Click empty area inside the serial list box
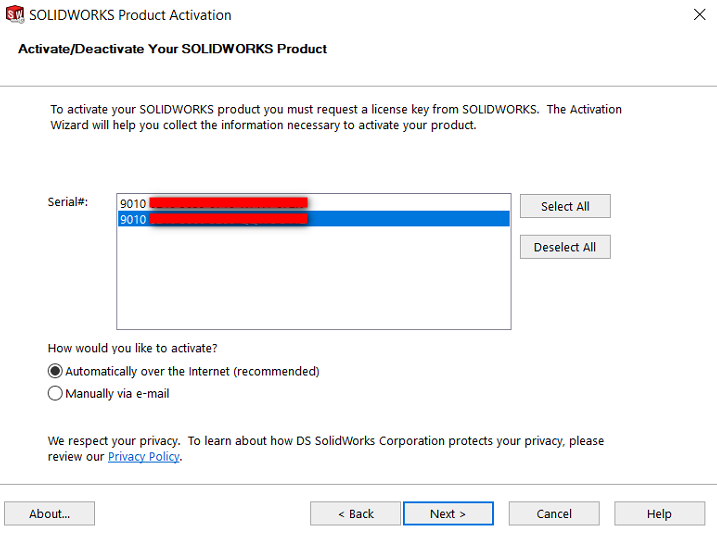The width and height of the screenshot is (717, 535). point(313,279)
